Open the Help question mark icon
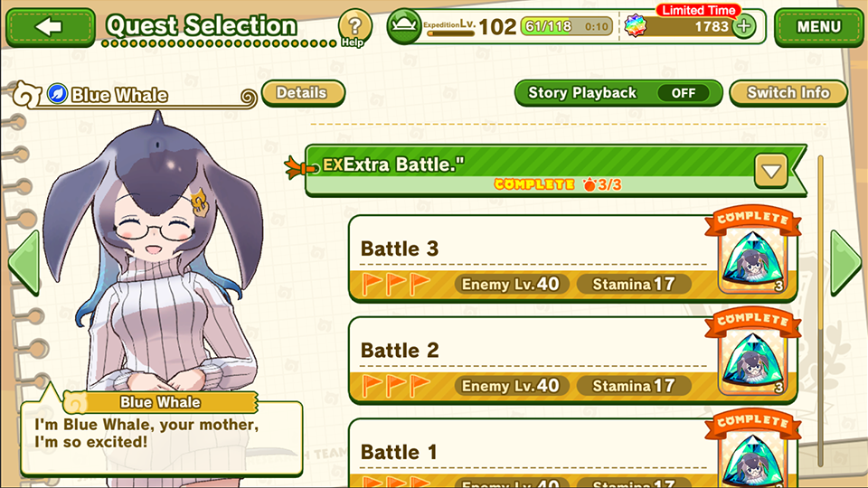Viewport: 868px width, 488px height. pos(354,26)
